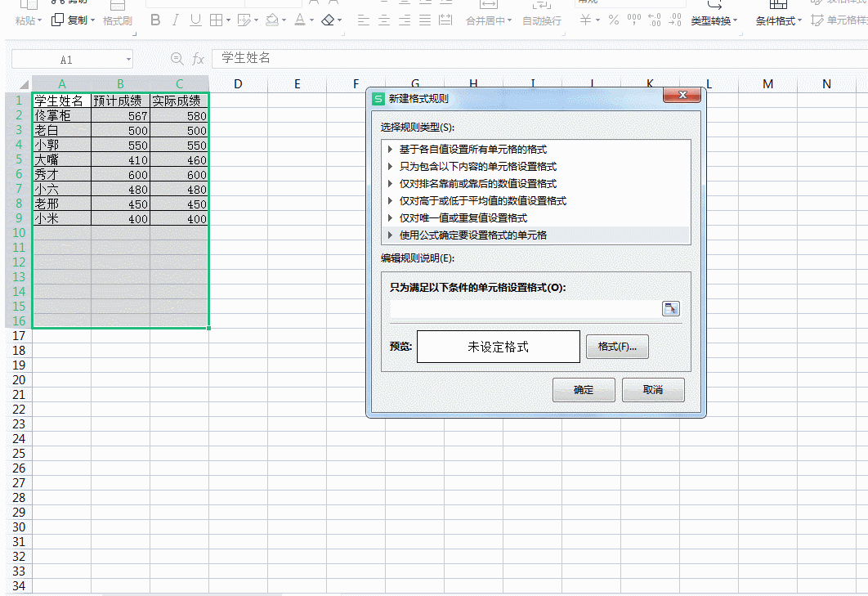Click the fx insert function icon
Viewport: 868px width, 596px height.
(198, 59)
